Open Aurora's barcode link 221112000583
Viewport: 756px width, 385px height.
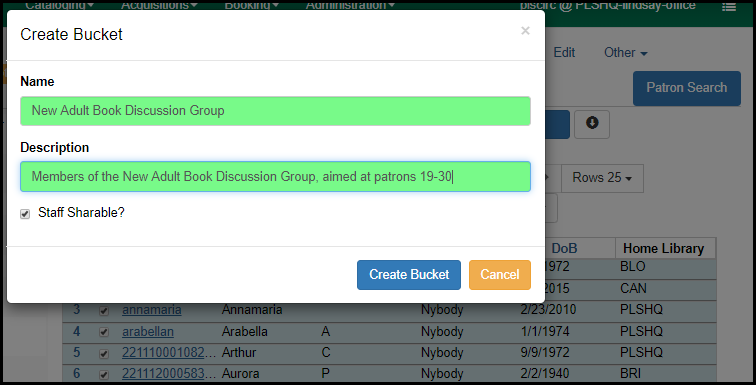pos(169,373)
